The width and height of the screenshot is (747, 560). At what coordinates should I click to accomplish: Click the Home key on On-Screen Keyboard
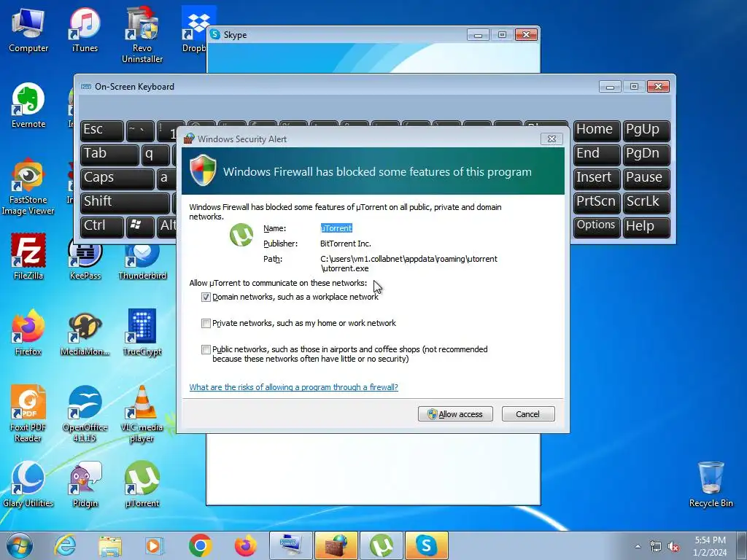coord(597,131)
